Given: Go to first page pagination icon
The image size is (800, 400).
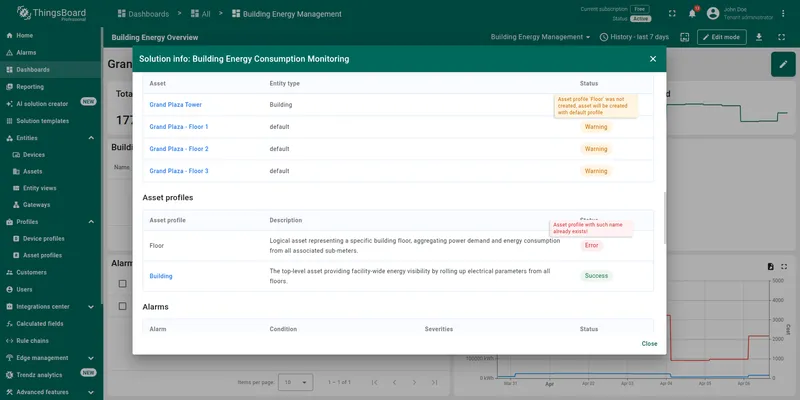Looking at the screenshot, I should [x=374, y=382].
